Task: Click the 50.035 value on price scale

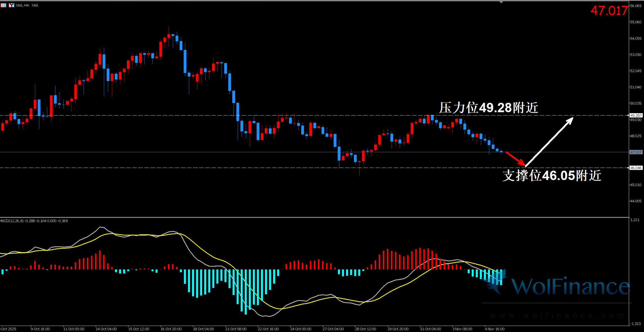Action: click(x=636, y=103)
